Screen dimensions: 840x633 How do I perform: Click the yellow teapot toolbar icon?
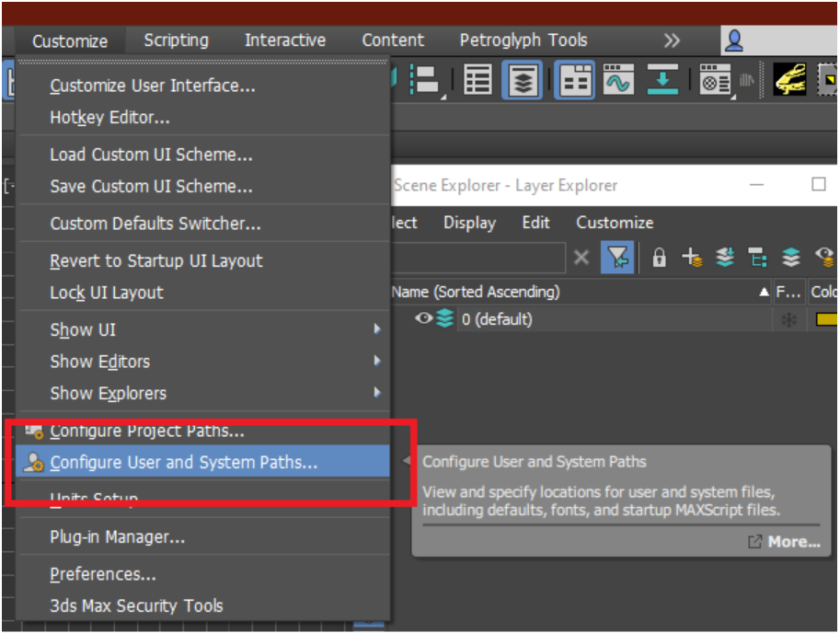pos(790,80)
